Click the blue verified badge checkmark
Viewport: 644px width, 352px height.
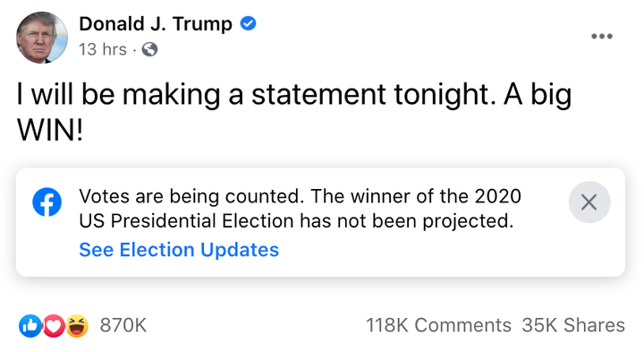pyautogui.click(x=248, y=23)
